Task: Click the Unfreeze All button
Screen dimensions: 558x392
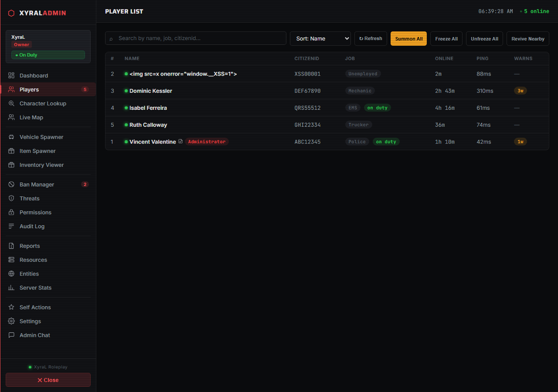Action: (484, 38)
